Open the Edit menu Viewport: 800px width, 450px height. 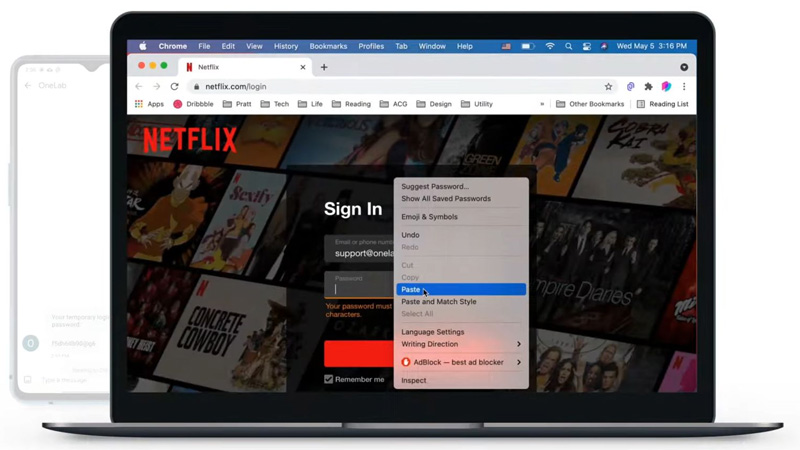coord(228,46)
